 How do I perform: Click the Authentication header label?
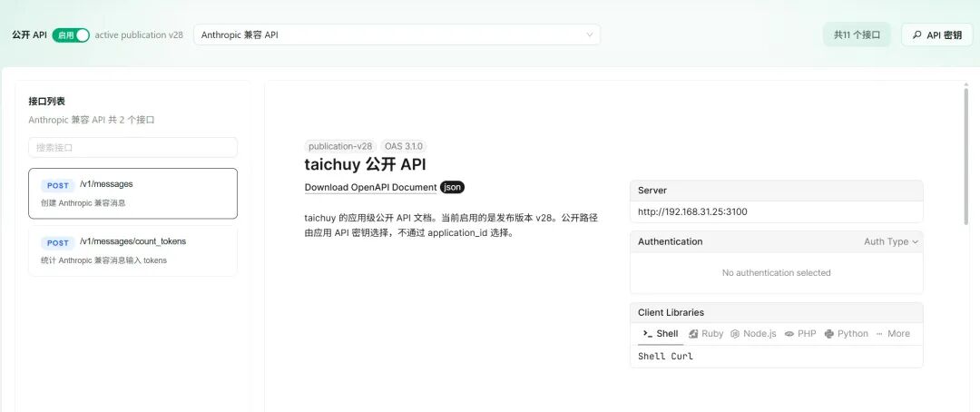click(670, 242)
